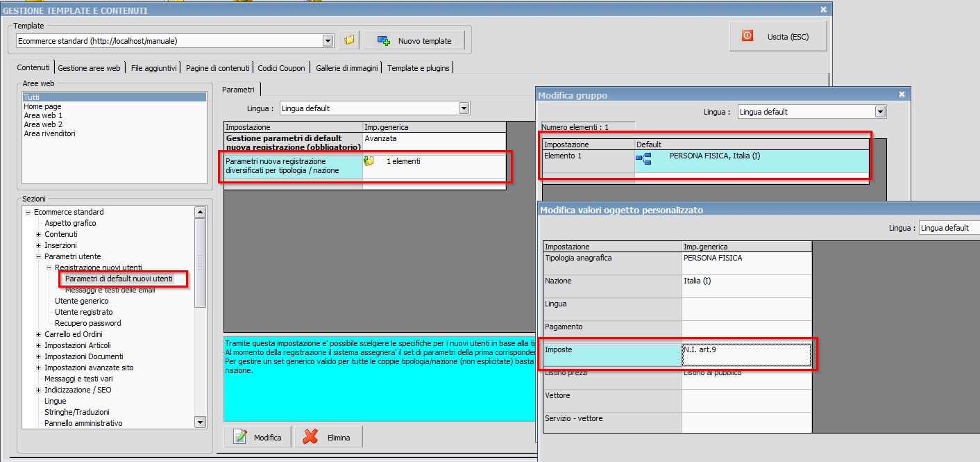Image resolution: width=980 pixels, height=462 pixels.
Task: Select 'Messaggi e testi vari' tree item
Action: [78, 379]
